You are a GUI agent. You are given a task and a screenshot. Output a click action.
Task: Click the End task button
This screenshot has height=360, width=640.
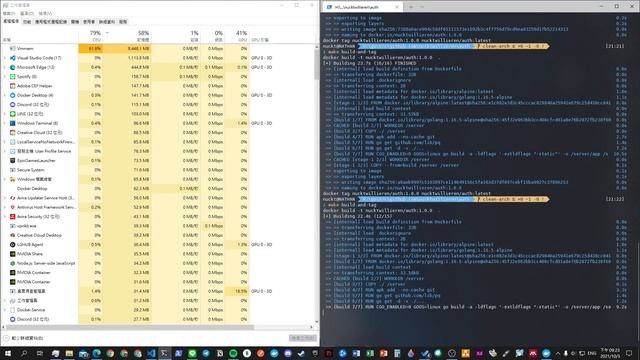click(303, 338)
